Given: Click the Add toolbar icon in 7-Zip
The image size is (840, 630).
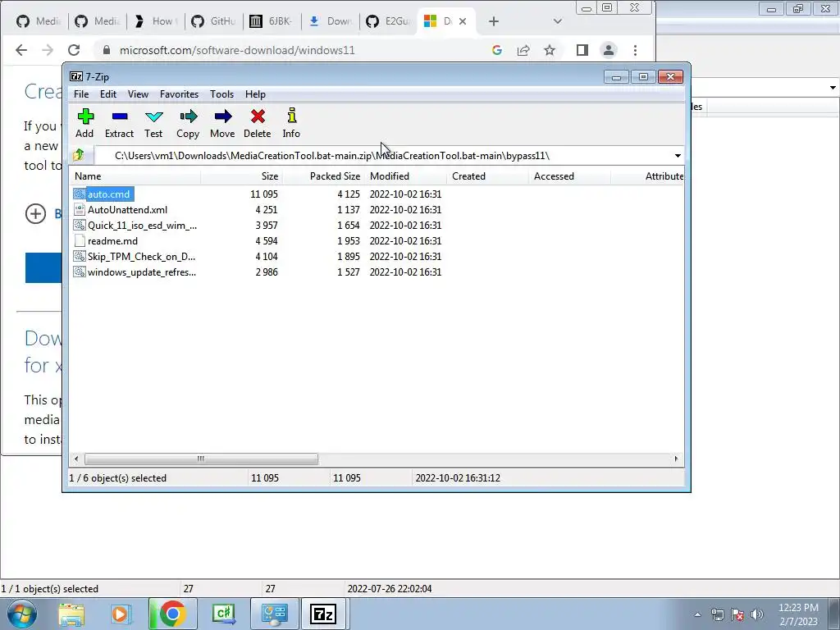Looking at the screenshot, I should pyautogui.click(x=85, y=116).
